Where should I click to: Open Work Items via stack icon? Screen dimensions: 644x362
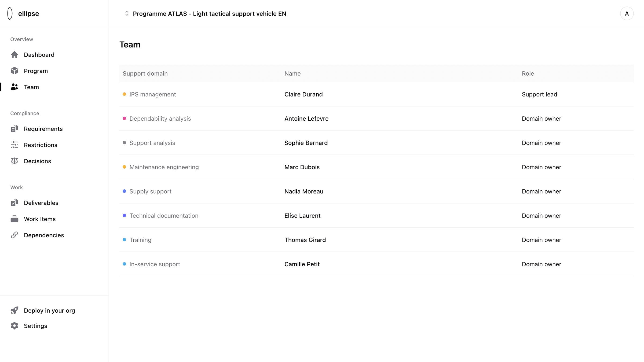(x=14, y=219)
